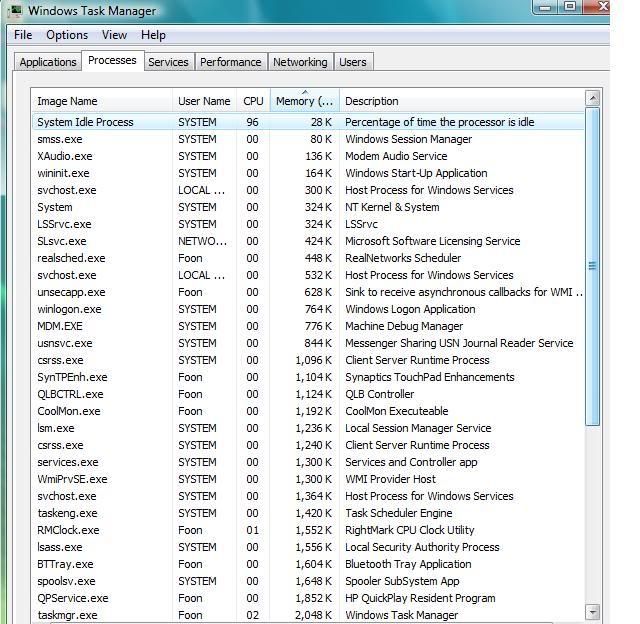Select the spoolsv.exe process

(x=308, y=581)
